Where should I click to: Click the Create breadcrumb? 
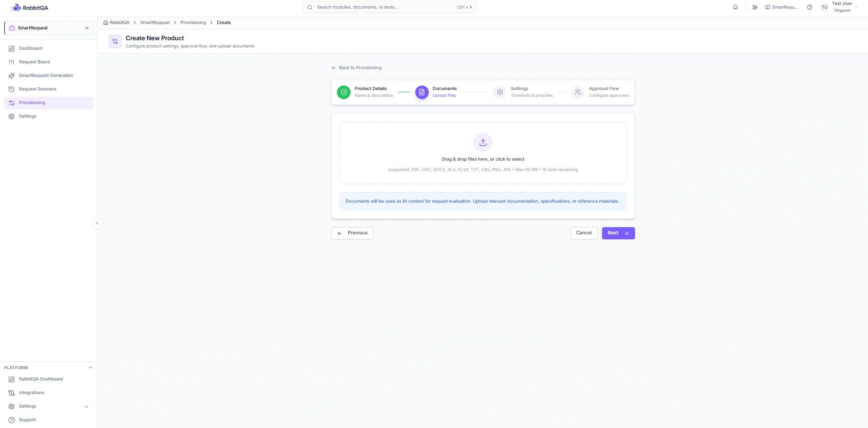pos(223,23)
